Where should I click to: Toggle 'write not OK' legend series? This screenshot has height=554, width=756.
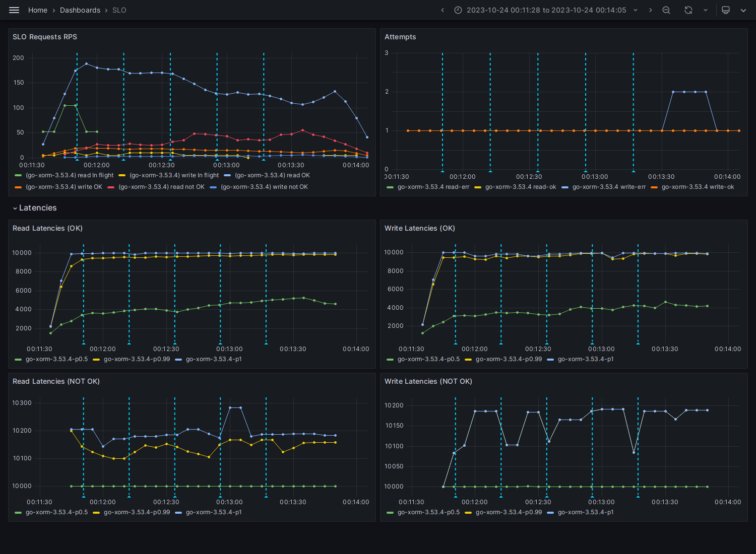pyautogui.click(x=264, y=187)
